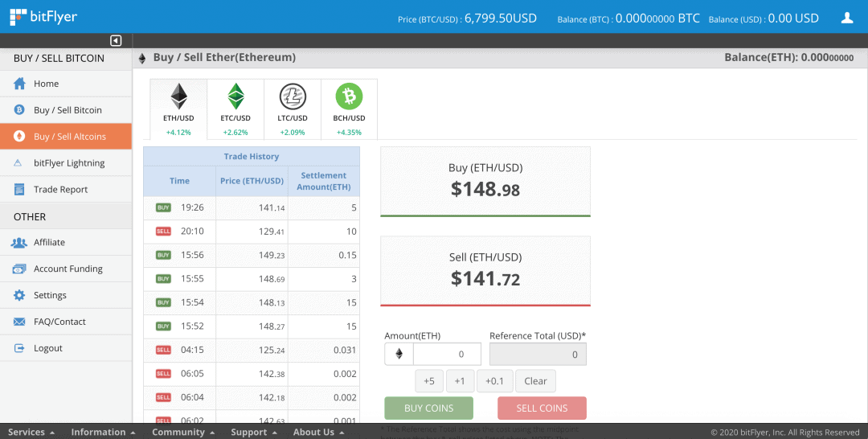This screenshot has height=439, width=868.
Task: Expand the Information footer menu
Action: (103, 432)
